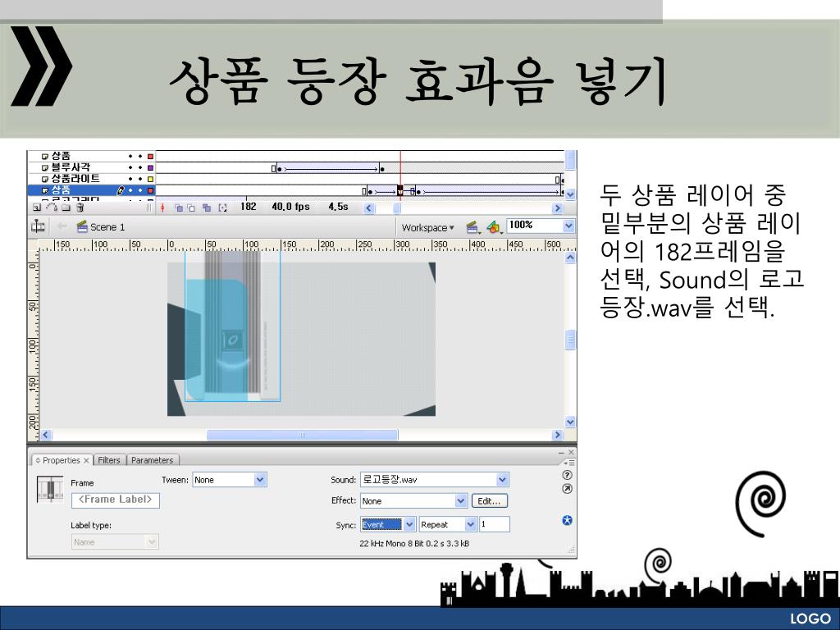Image resolution: width=840 pixels, height=630 pixels.
Task: Toggle lock dot of highlighted 상품 layer
Action: [x=140, y=190]
